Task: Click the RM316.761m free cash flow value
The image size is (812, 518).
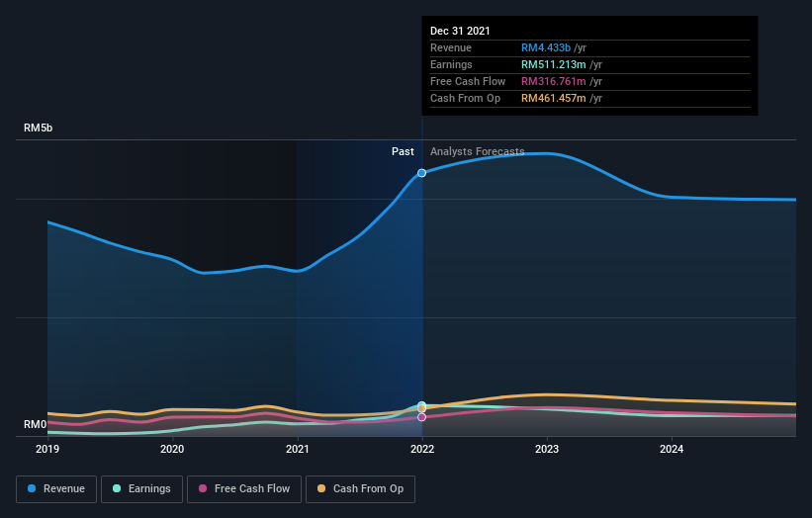Action: (554, 81)
